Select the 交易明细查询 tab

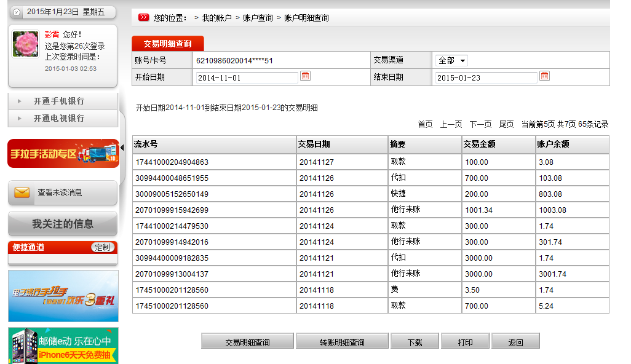click(167, 44)
